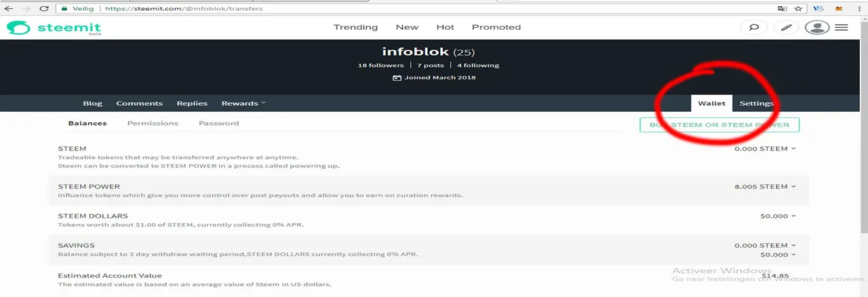The height and width of the screenshot is (297, 868).
Task: Click the address bar URL field
Action: coord(420,9)
